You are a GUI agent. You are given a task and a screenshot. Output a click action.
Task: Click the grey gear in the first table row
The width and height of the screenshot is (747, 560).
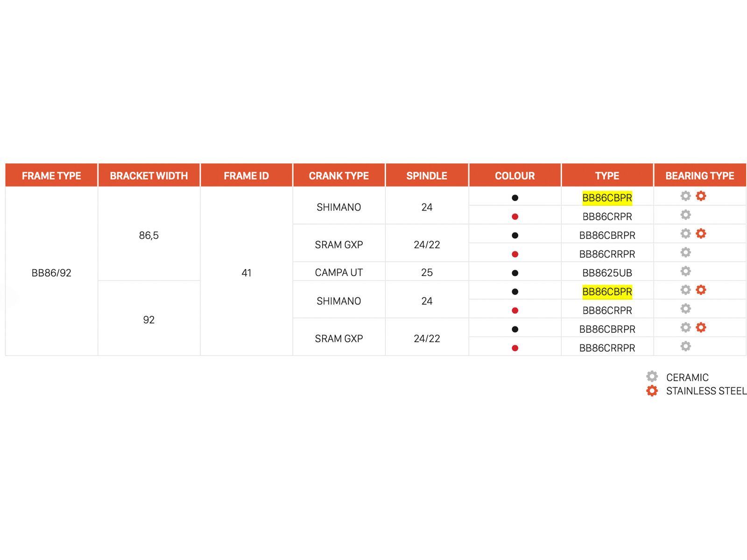point(685,196)
